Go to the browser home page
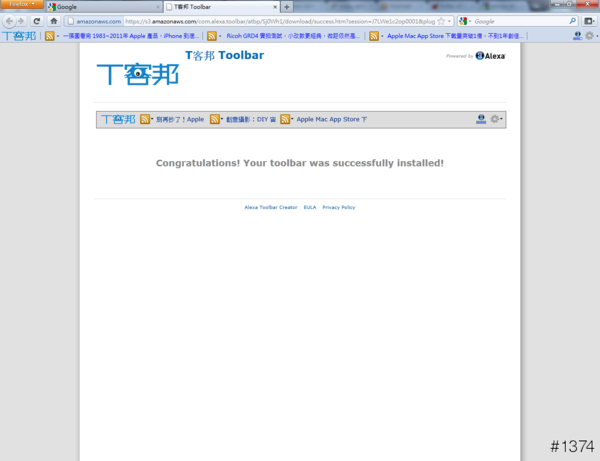This screenshot has width=600, height=461. 54,21
